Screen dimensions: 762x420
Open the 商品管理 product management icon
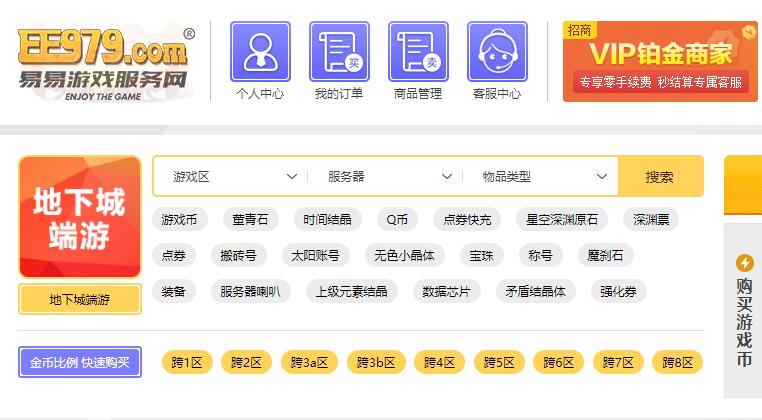click(418, 52)
